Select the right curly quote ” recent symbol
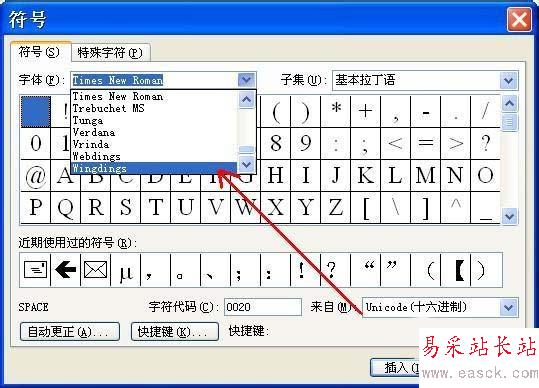Viewport: 539px width, 388px height. (396, 270)
